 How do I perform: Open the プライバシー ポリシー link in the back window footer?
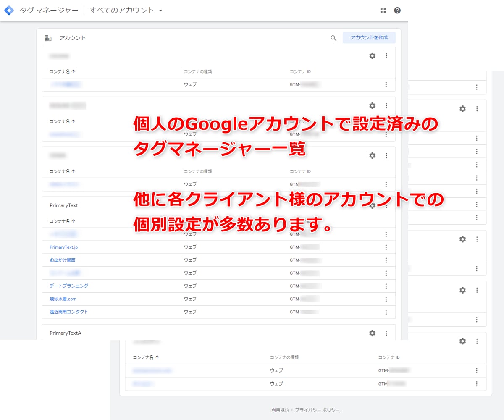click(317, 410)
